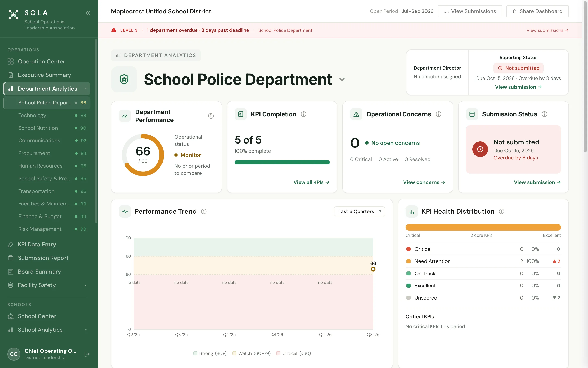Click the School Police Department shield icon
This screenshot has width=588, height=368.
pos(124,79)
